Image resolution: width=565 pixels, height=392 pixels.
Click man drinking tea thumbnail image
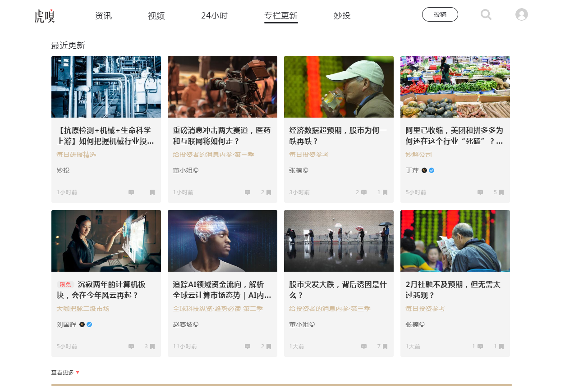339,87
